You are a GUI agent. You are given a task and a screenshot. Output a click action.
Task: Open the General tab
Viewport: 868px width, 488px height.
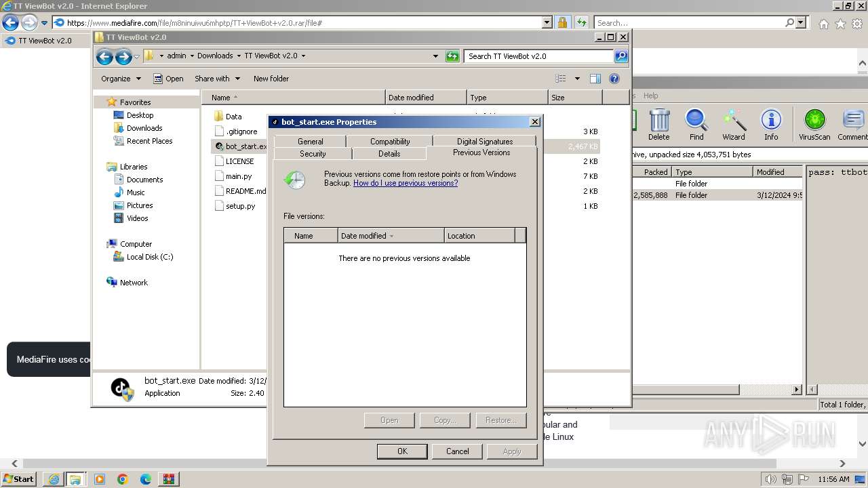click(310, 141)
